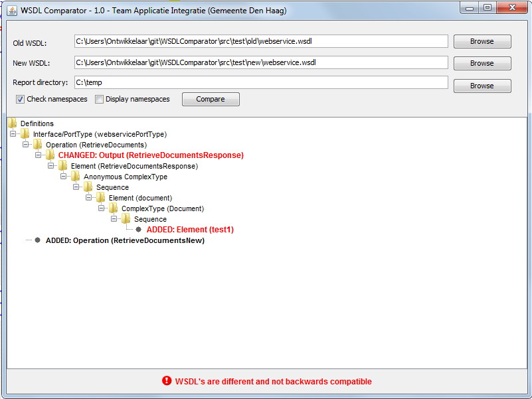
Task: Collapse the Element (RetrieveDocumentsResponse) node
Action: click(50, 165)
